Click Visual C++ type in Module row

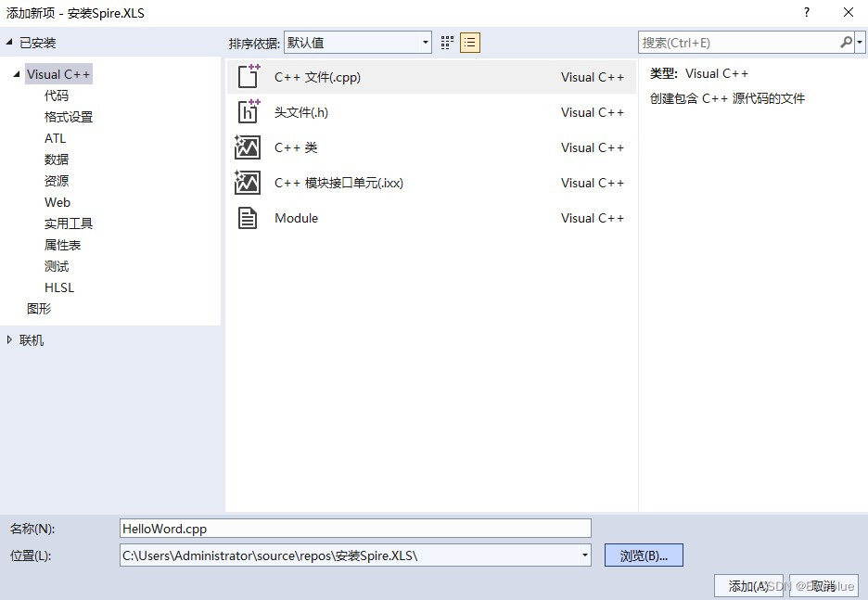pyautogui.click(x=593, y=218)
